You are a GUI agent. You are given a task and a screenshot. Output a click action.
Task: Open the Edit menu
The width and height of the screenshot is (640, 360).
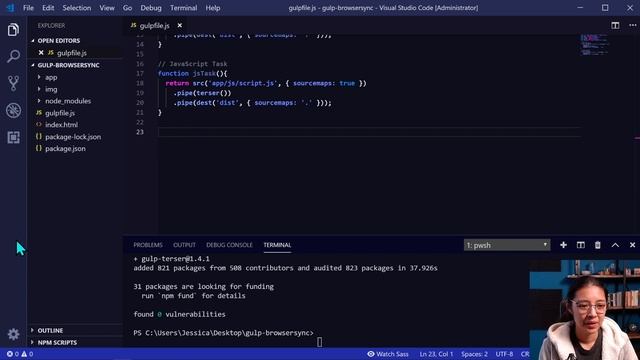coord(48,8)
